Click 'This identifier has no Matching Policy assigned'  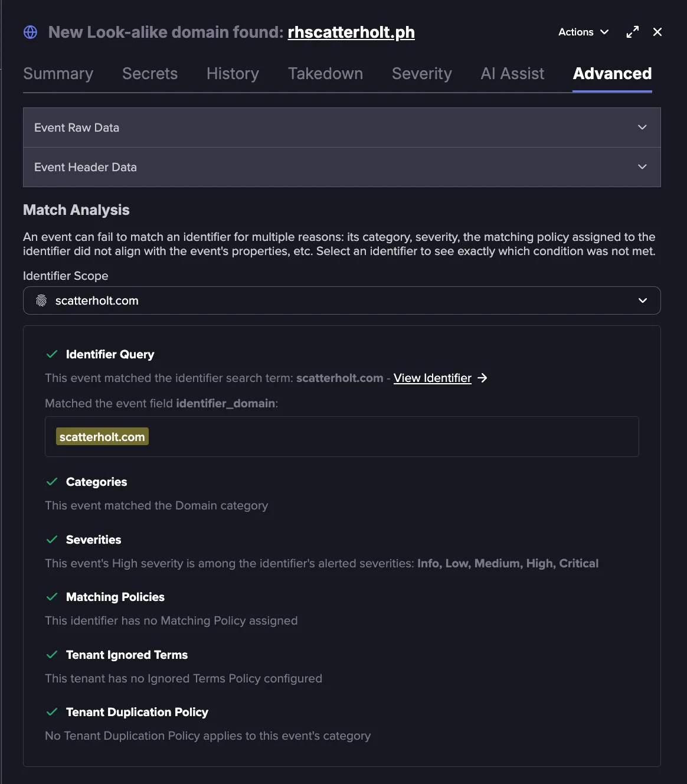171,620
